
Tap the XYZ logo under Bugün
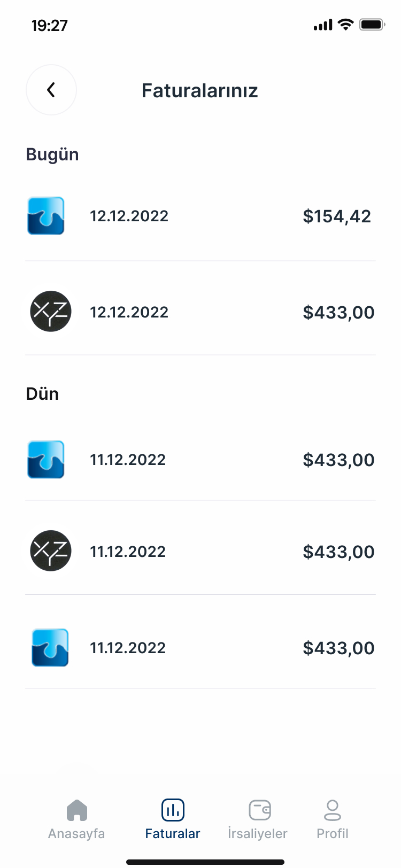[x=51, y=311]
